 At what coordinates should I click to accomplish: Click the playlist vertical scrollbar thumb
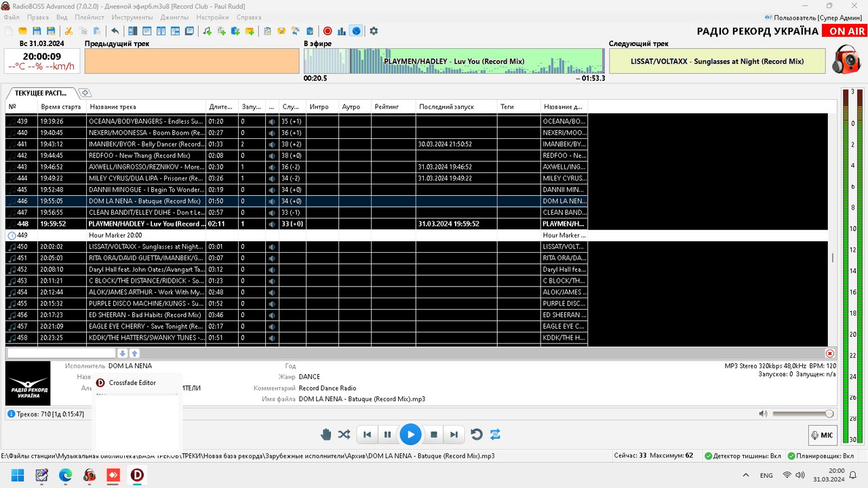(833, 258)
